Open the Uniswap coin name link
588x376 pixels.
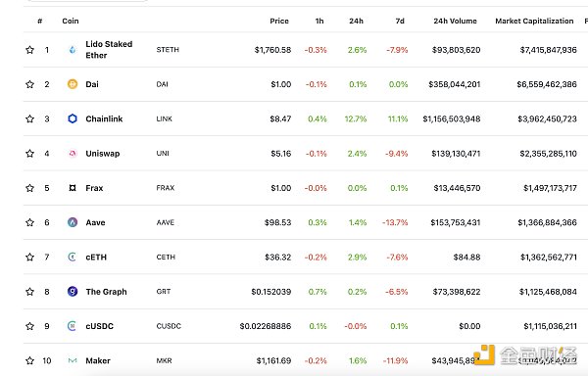103,154
